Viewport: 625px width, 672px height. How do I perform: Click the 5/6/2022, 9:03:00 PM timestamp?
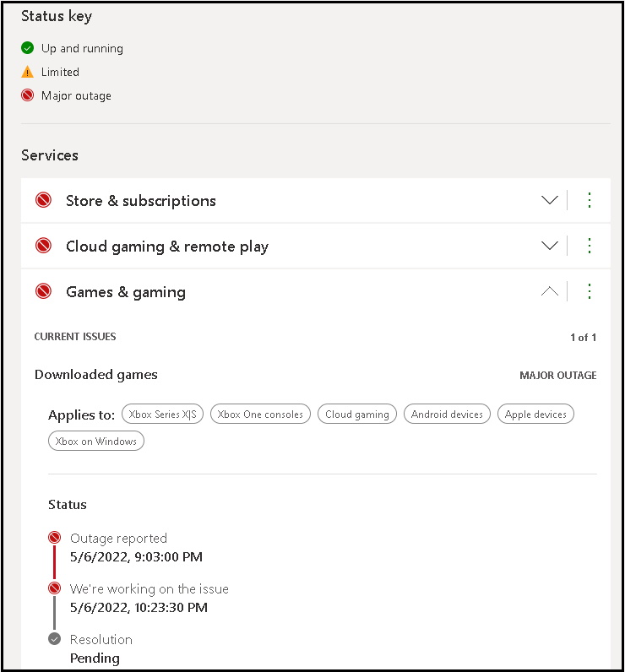coord(136,556)
